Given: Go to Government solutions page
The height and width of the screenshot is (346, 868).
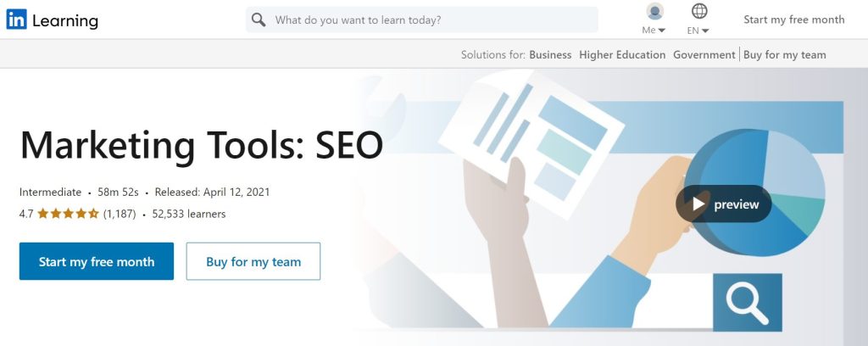Looking at the screenshot, I should click(704, 55).
